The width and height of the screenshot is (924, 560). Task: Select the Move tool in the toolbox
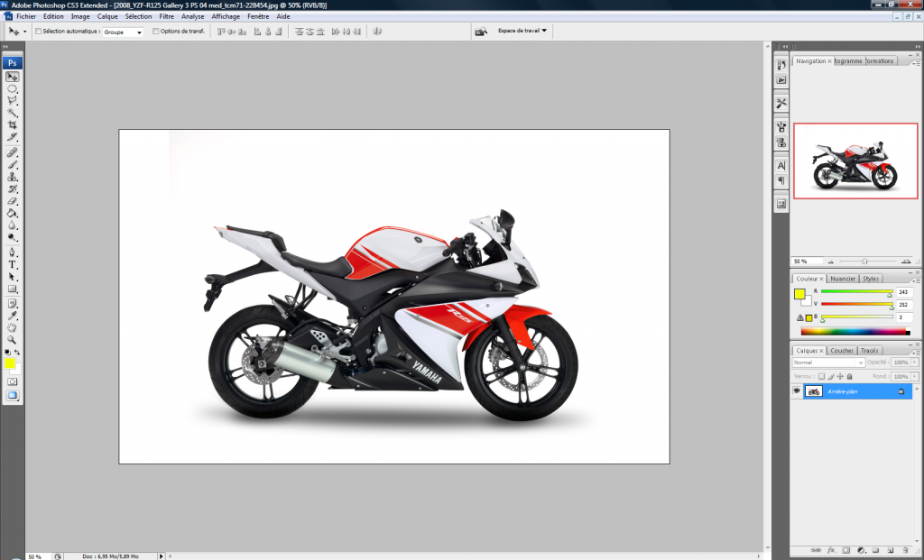tap(12, 78)
